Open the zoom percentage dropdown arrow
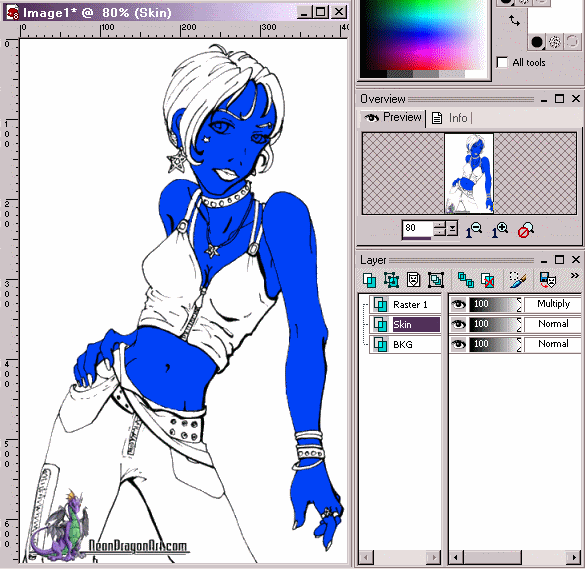Image resolution: width=585 pixels, height=569 pixels. [x=453, y=228]
